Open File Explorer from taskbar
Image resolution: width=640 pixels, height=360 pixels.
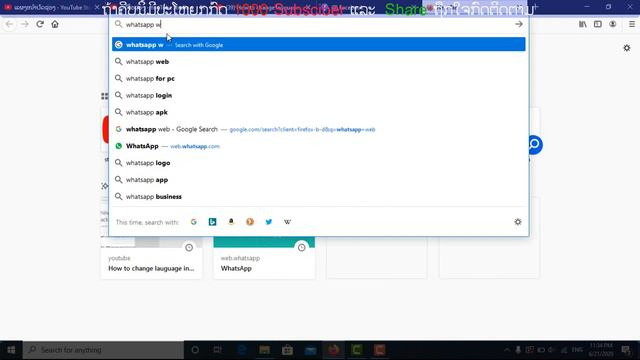264,350
